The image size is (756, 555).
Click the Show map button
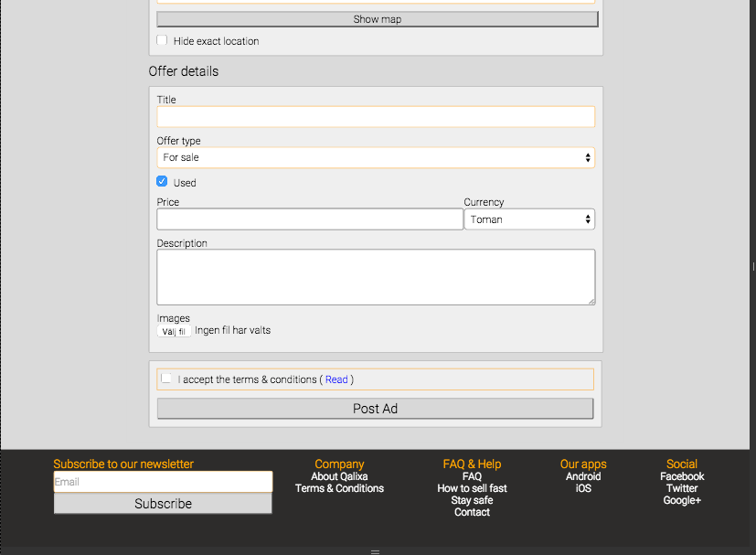coord(377,19)
